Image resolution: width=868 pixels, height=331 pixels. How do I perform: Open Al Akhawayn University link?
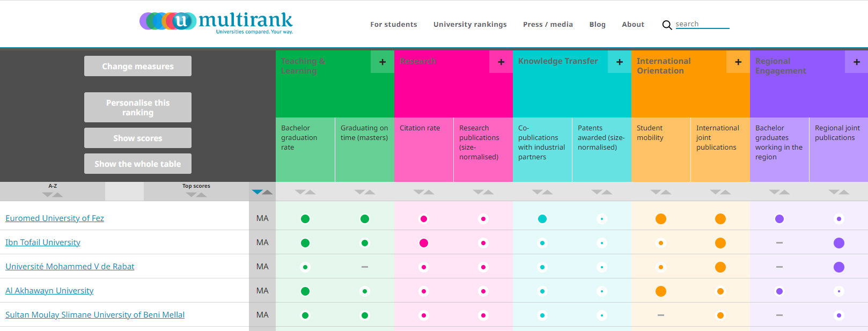[x=49, y=291]
